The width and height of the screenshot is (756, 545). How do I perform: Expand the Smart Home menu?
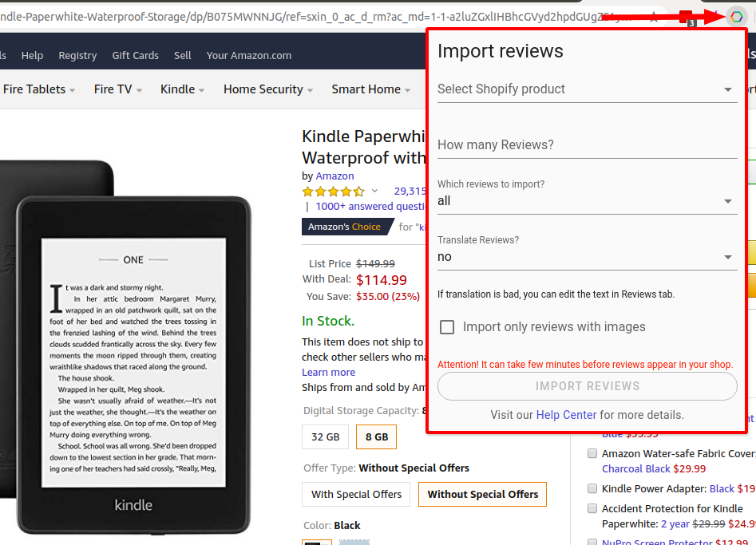[x=370, y=89]
